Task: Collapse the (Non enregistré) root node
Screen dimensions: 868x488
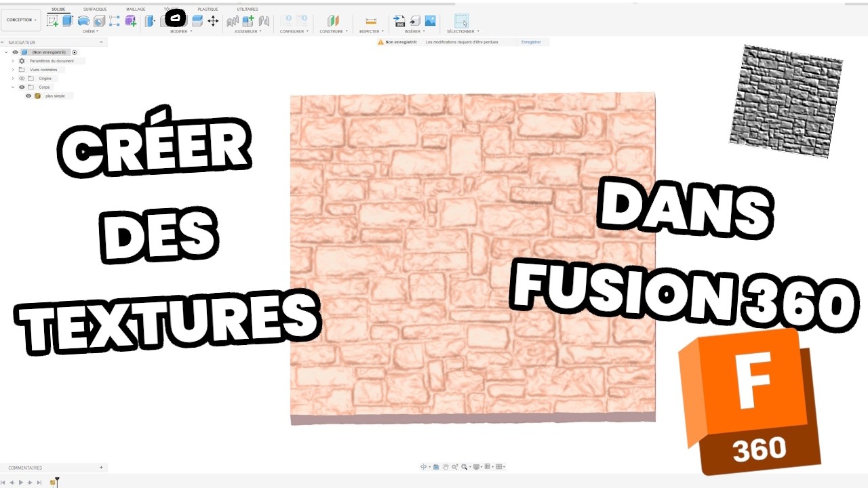Action: click(6, 52)
